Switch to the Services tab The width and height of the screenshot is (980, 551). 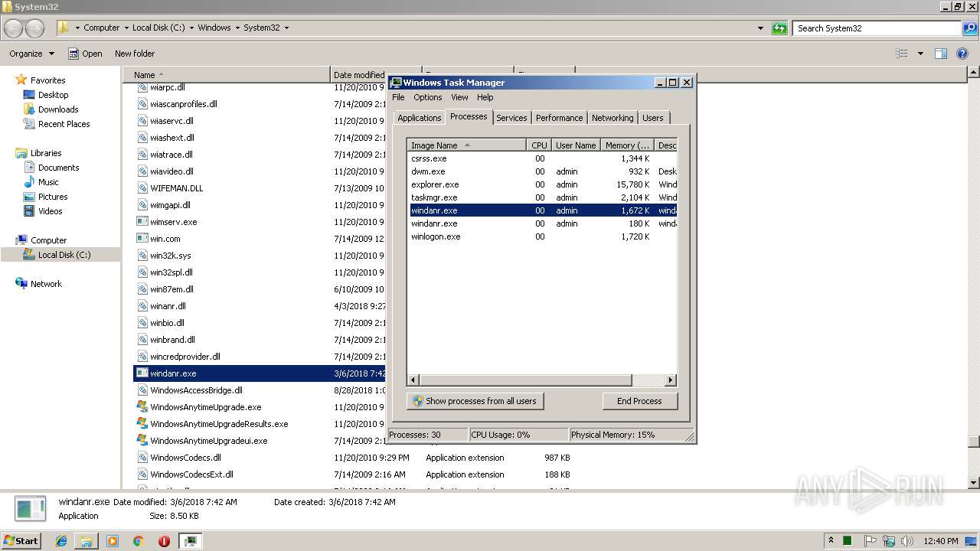511,118
